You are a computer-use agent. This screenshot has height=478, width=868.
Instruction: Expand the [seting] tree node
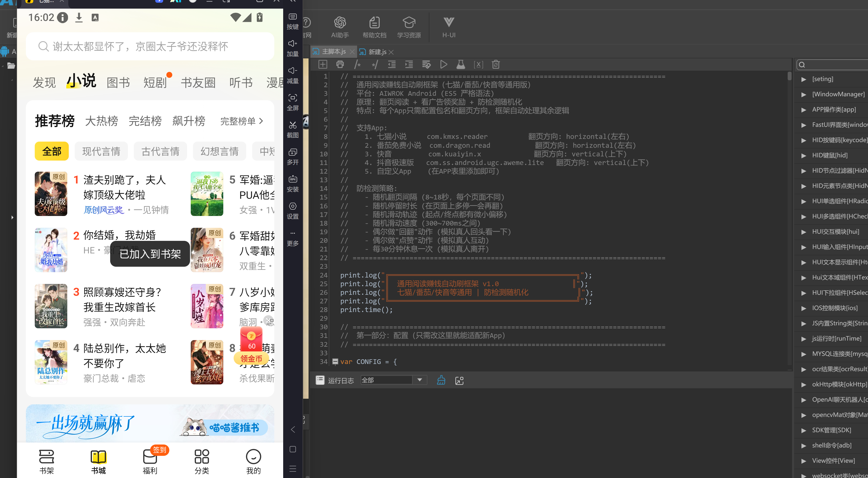coord(804,79)
